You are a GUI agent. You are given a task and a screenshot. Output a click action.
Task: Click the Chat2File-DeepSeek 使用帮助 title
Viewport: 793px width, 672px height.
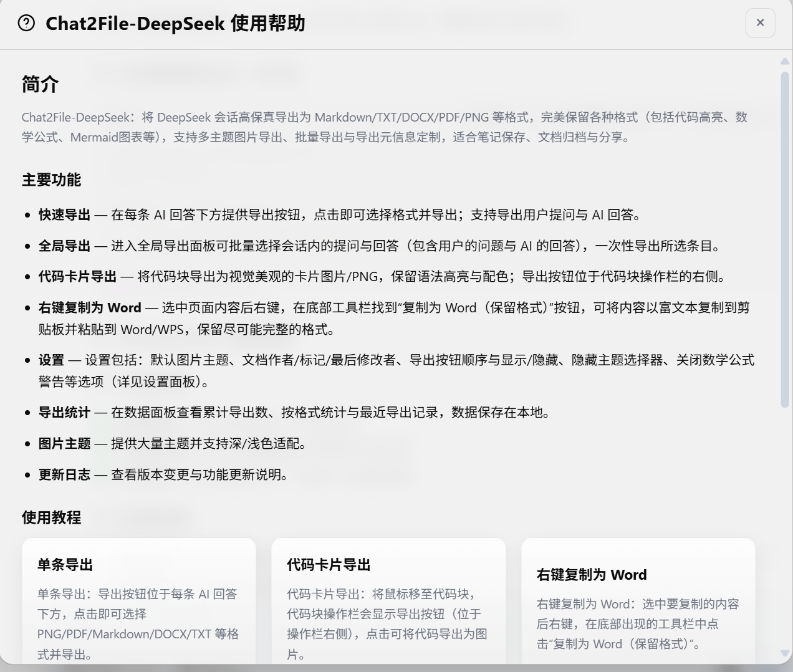tap(175, 24)
